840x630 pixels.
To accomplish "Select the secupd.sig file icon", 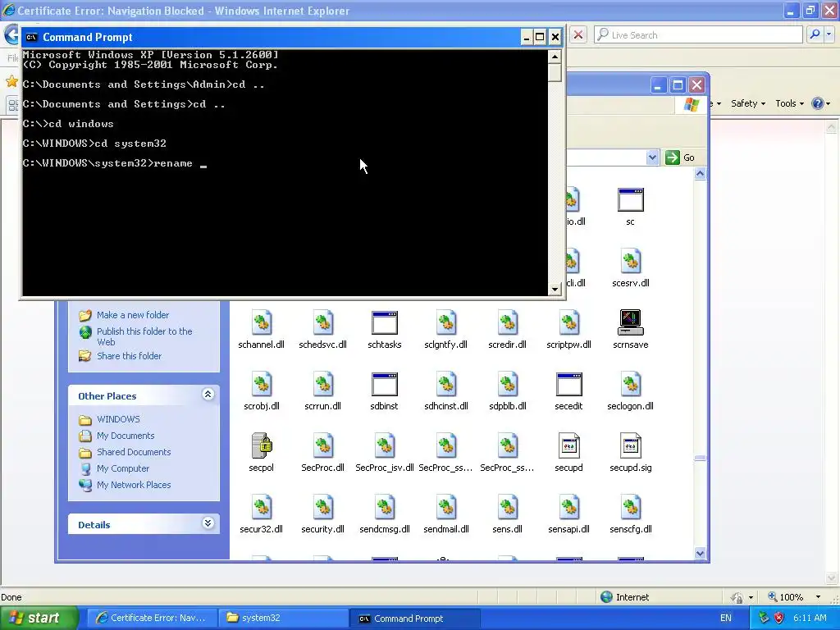I will click(x=631, y=445).
